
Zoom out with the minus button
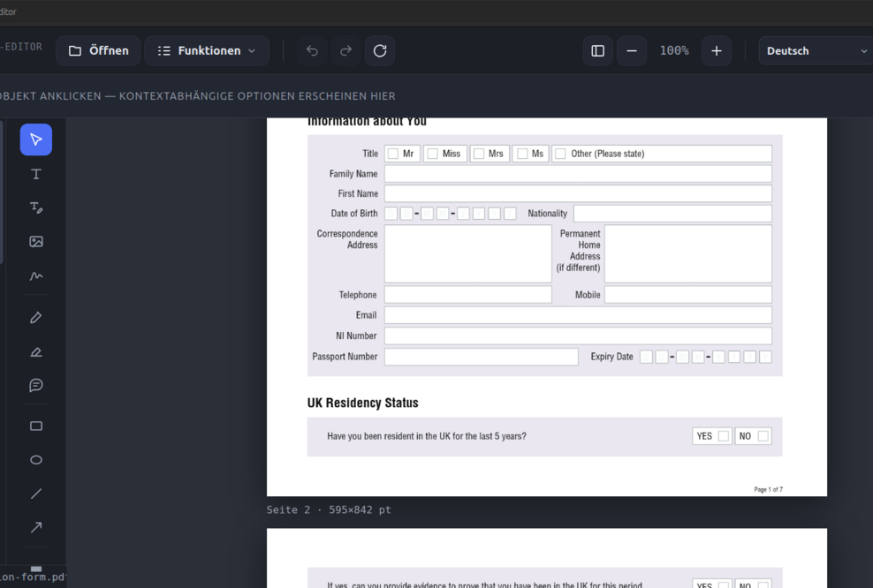pos(632,50)
